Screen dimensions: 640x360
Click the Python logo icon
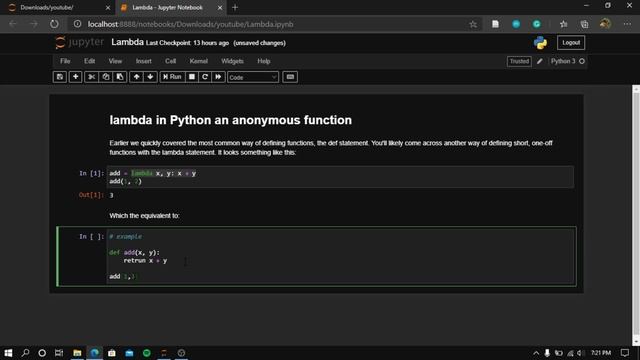point(540,42)
